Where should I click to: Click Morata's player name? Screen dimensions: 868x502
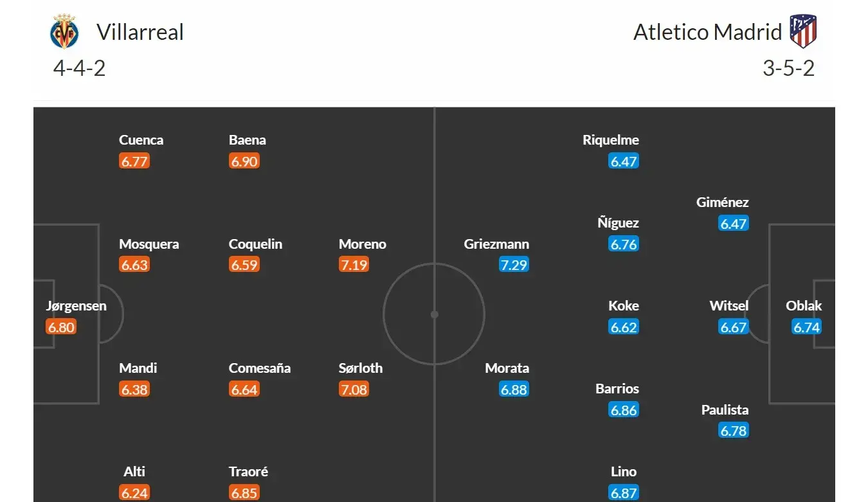click(x=507, y=368)
